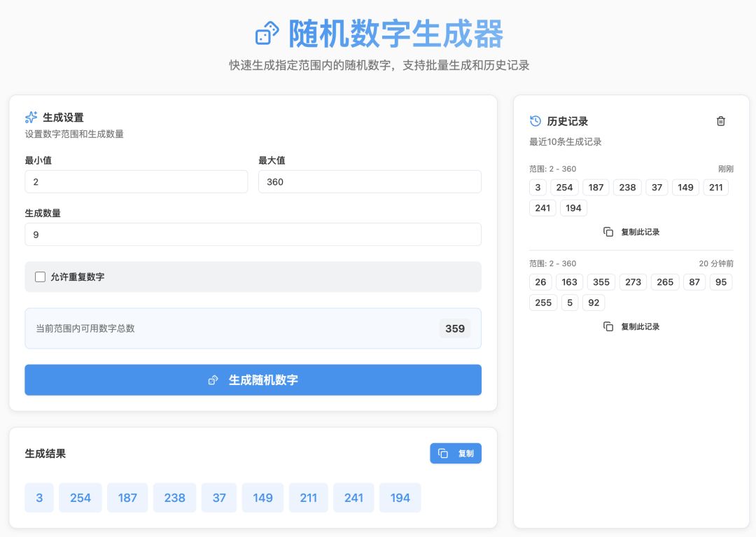This screenshot has width=756, height=537.
Task: Click history number 26
Action: pos(540,282)
